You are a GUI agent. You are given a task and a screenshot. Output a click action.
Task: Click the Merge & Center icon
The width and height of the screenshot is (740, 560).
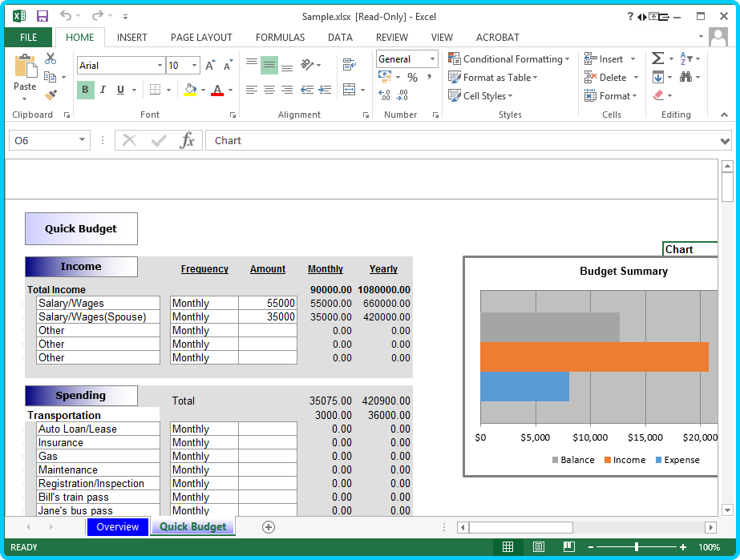350,90
